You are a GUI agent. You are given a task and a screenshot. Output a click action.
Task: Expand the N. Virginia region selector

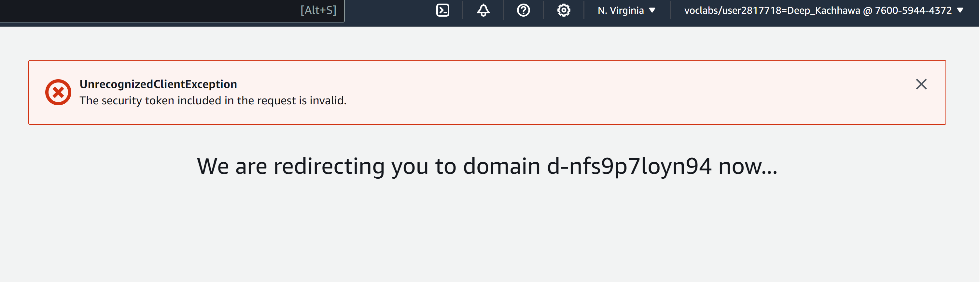click(x=626, y=10)
